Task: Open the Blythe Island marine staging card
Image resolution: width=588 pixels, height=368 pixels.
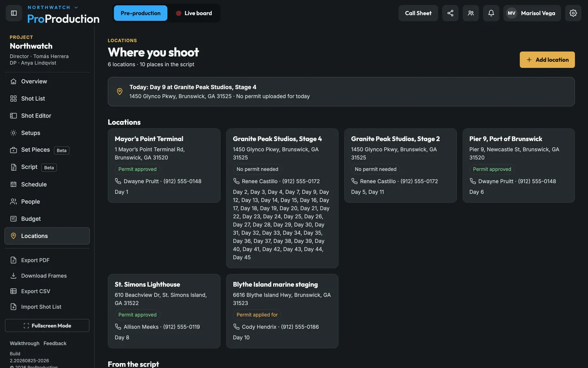Action: coord(282,311)
